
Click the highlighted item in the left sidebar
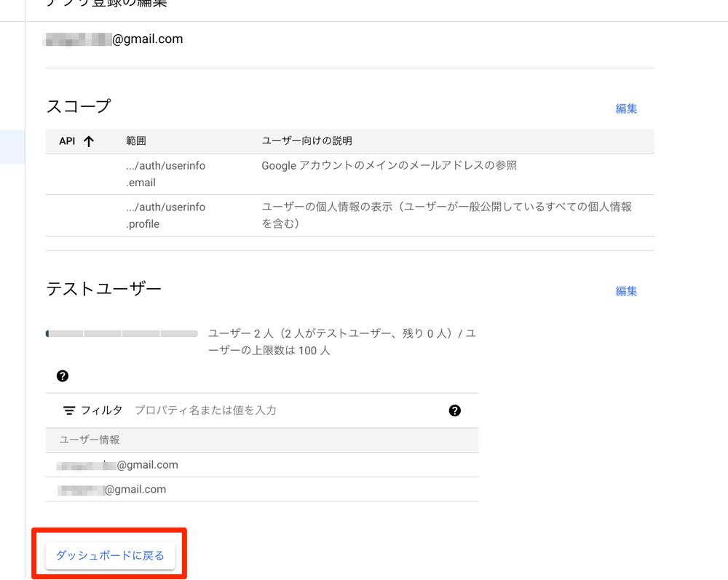point(12,146)
